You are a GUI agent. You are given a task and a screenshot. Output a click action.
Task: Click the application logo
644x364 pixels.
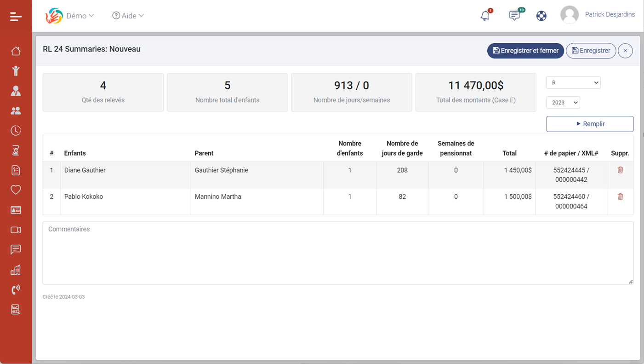pos(54,16)
